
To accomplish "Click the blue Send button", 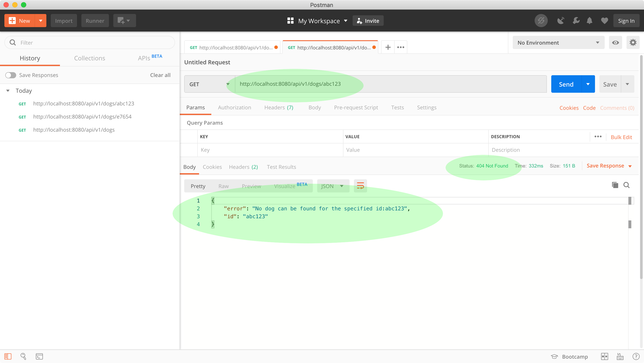I will click(x=566, y=84).
